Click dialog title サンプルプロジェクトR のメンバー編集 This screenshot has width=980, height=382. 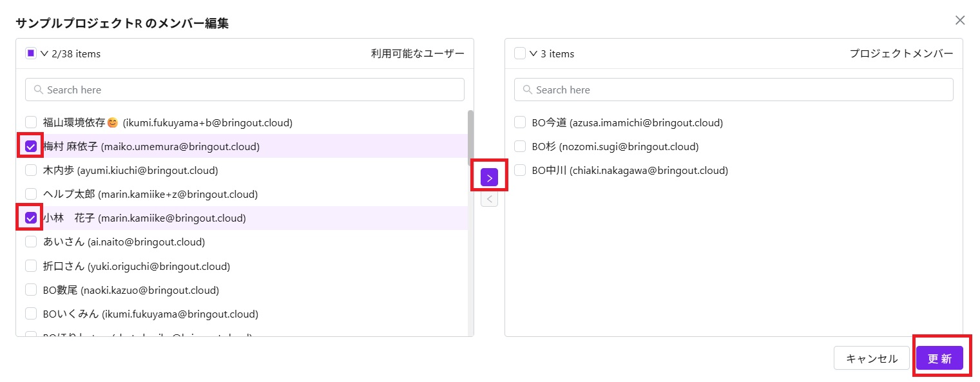[x=122, y=23]
